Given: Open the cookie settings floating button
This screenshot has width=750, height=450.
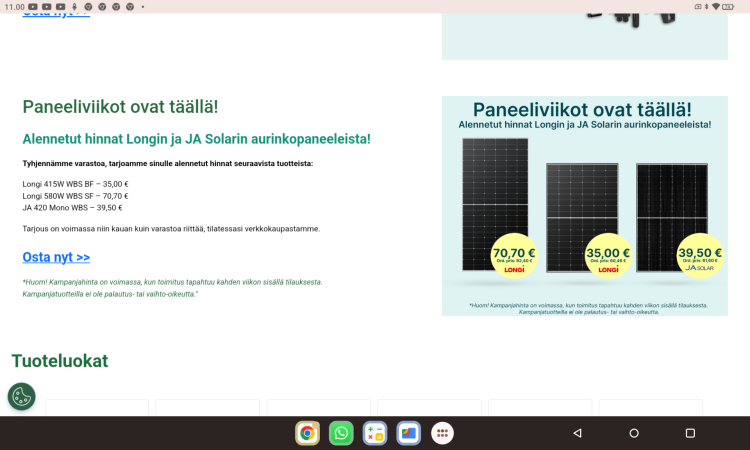Looking at the screenshot, I should coord(22,396).
